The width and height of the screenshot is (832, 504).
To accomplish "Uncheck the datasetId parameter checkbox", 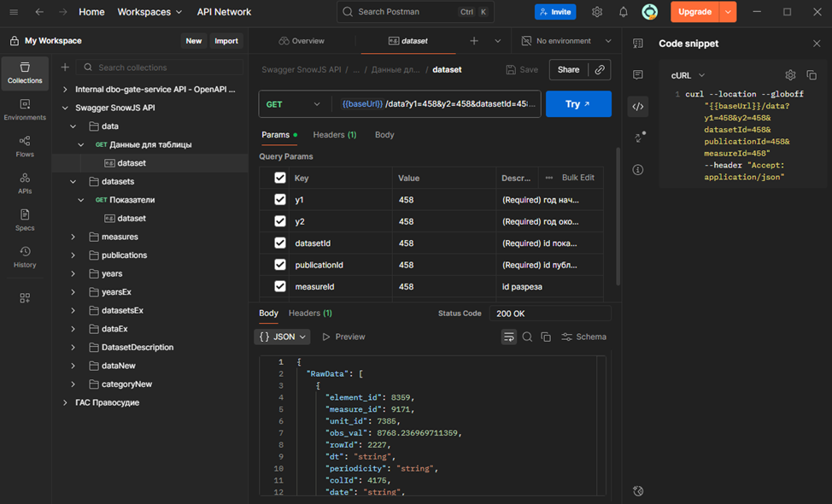I will tap(280, 243).
